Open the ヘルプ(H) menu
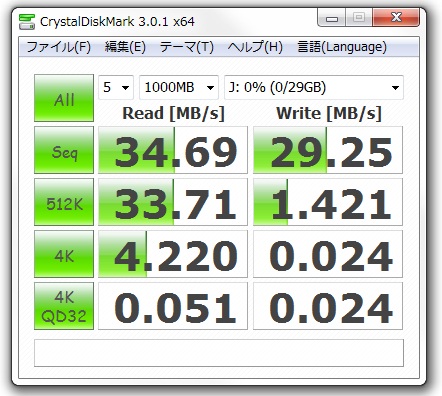Screen dimensions: 442x396 tap(255, 47)
